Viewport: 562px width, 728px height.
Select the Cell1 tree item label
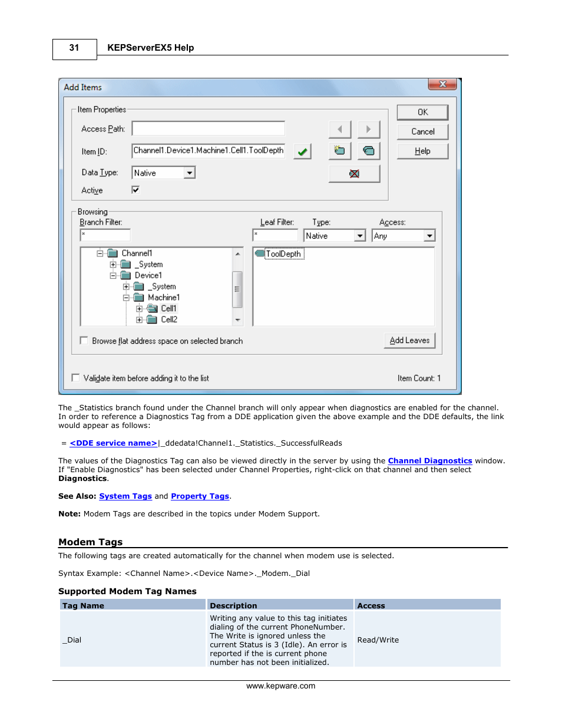point(168,308)
